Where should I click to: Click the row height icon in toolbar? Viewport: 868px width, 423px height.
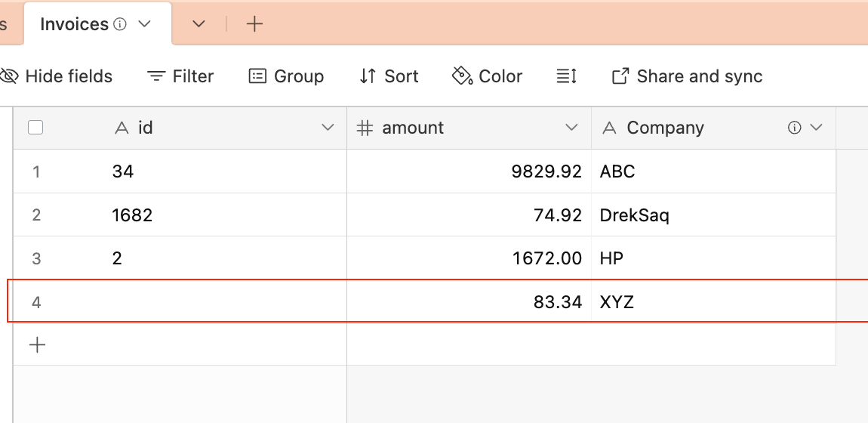click(x=566, y=76)
